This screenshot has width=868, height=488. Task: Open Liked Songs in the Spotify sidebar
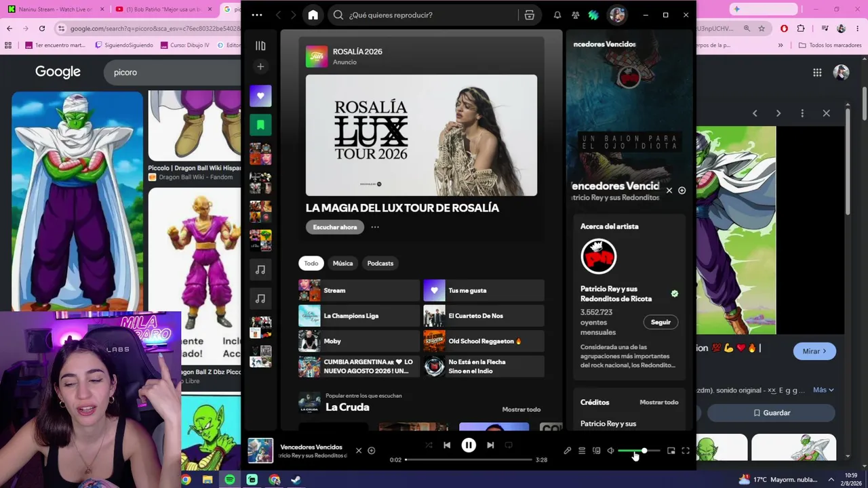pos(260,96)
